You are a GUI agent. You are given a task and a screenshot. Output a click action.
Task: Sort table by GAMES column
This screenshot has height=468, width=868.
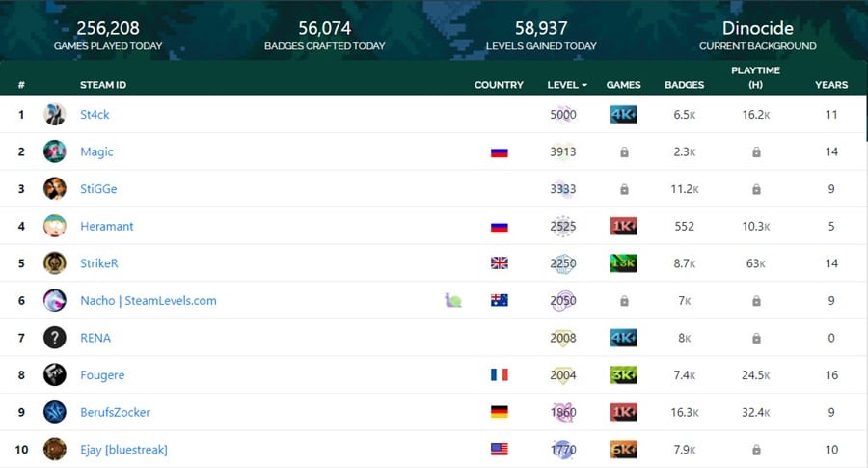[x=623, y=85]
